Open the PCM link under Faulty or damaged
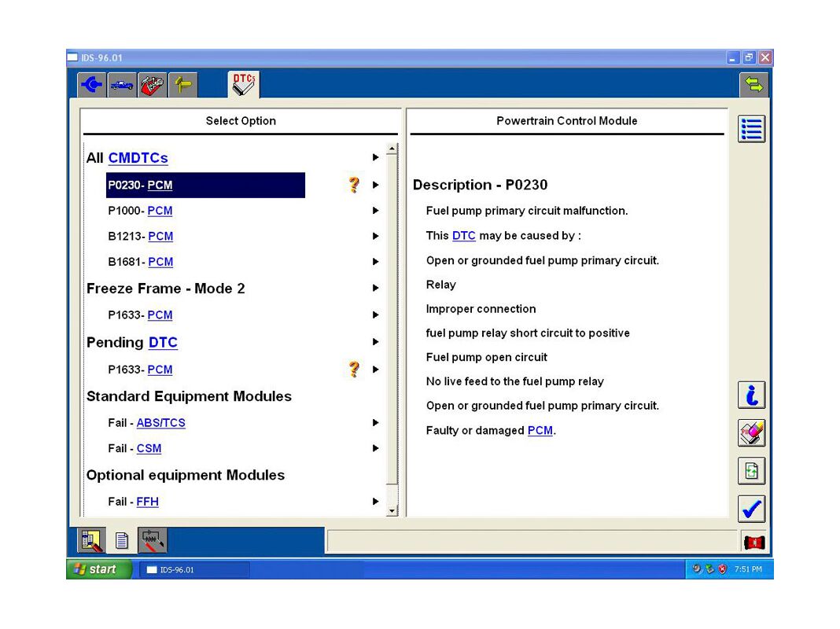This screenshot has height=629, width=840. point(540,430)
